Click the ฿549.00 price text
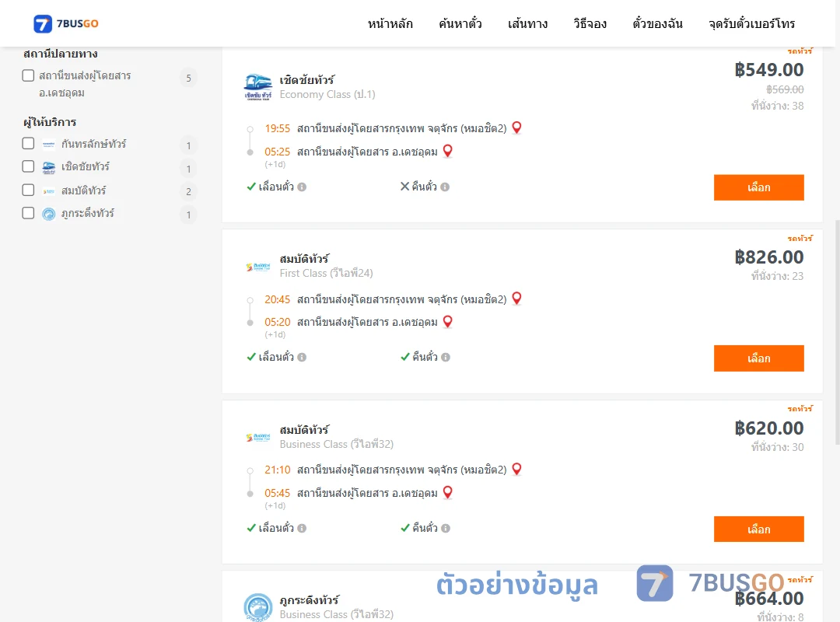 (x=769, y=70)
